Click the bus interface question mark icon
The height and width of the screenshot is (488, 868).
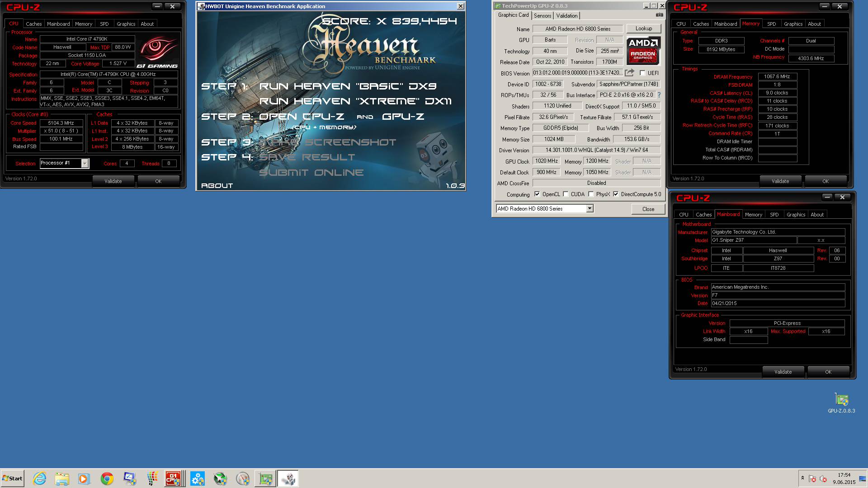click(659, 95)
